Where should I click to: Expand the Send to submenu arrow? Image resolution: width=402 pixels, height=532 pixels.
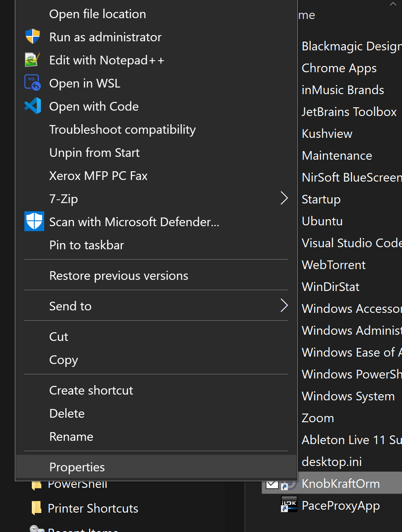[x=284, y=306]
